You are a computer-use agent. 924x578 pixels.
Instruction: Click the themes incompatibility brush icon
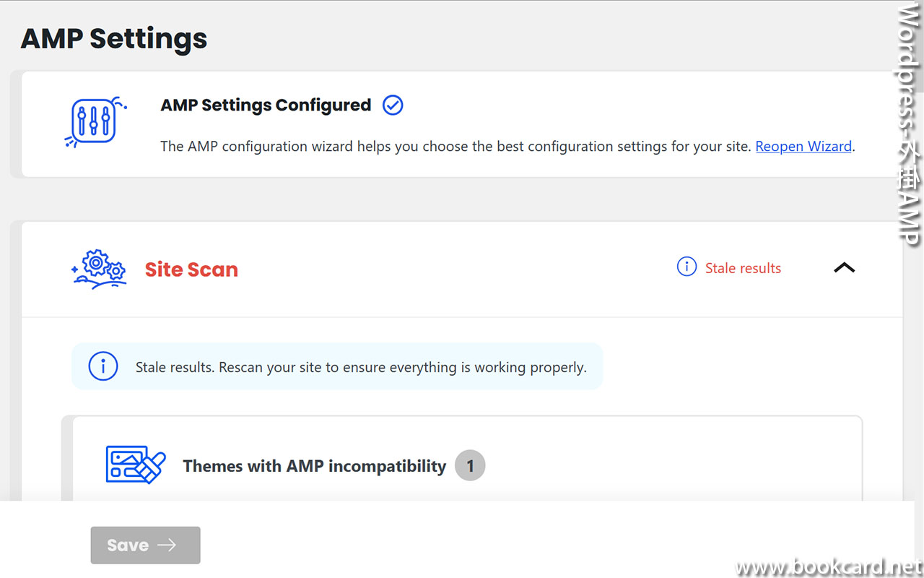coord(134,465)
